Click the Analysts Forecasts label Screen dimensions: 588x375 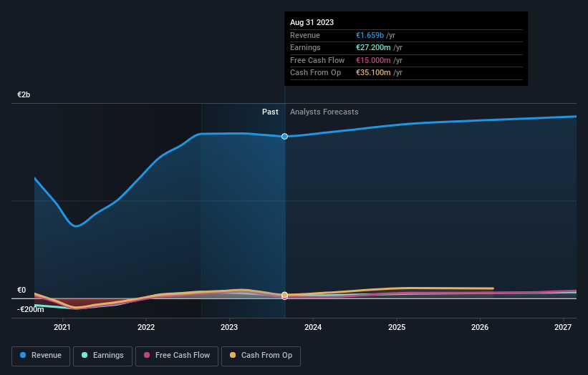click(324, 112)
